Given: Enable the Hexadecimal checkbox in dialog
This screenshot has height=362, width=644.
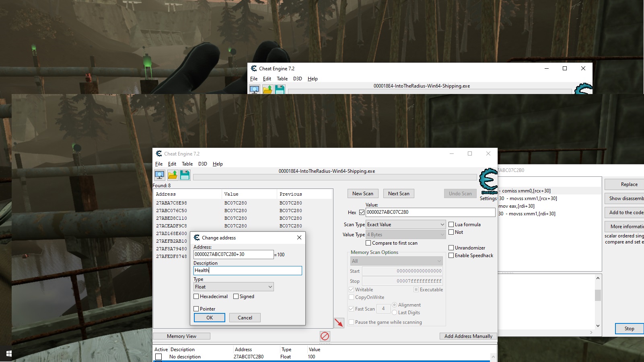Looking at the screenshot, I should [196, 297].
